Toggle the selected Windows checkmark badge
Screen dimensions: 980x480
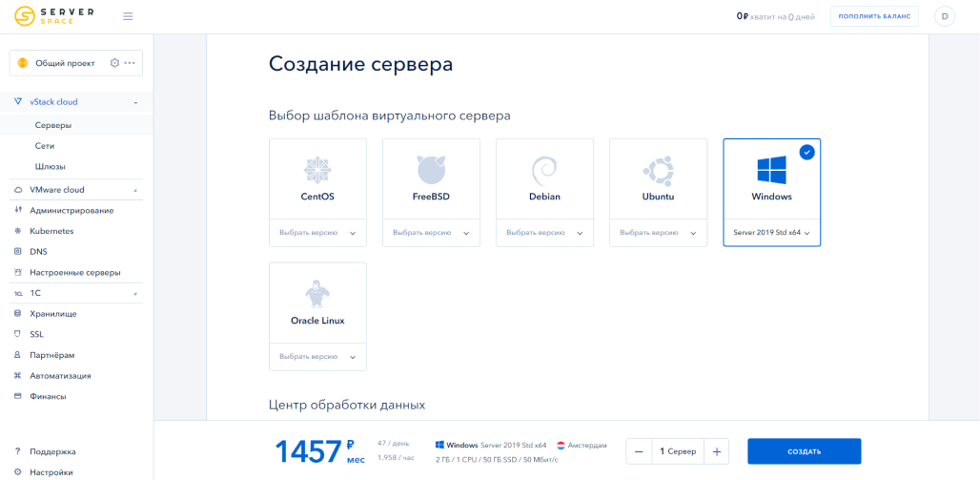806,152
